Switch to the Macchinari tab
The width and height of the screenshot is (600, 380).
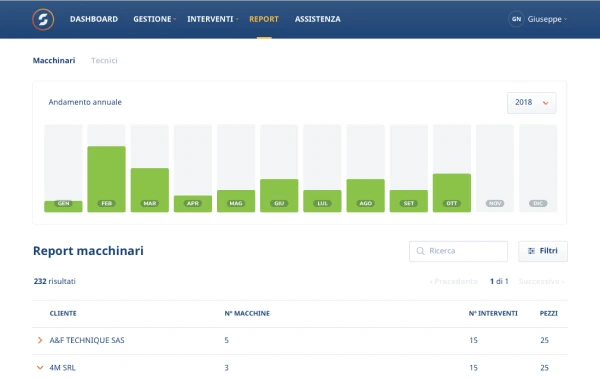pos(54,60)
